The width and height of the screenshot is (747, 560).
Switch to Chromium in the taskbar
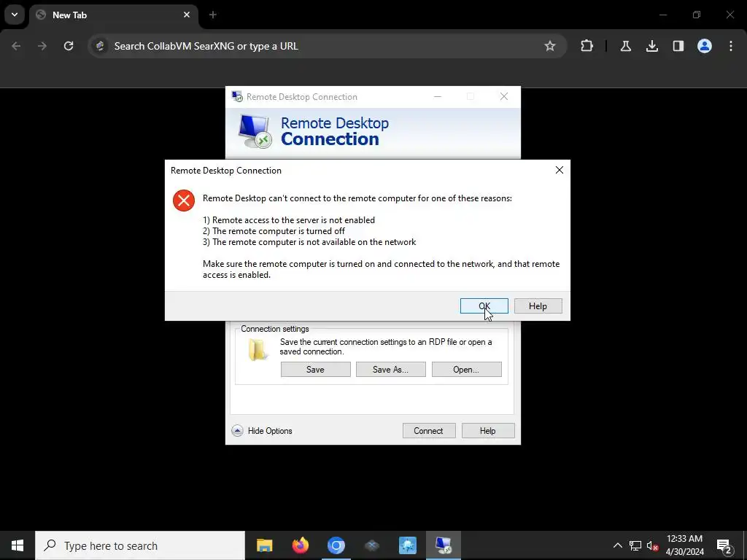[x=336, y=545]
